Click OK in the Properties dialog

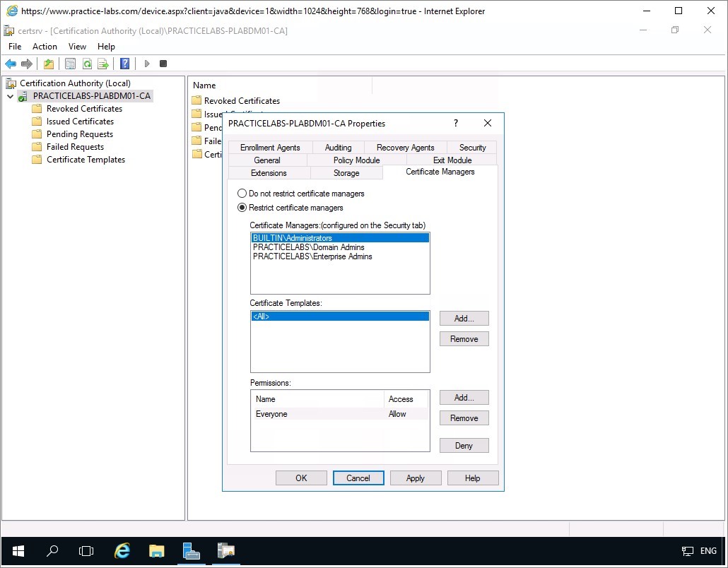coord(301,478)
